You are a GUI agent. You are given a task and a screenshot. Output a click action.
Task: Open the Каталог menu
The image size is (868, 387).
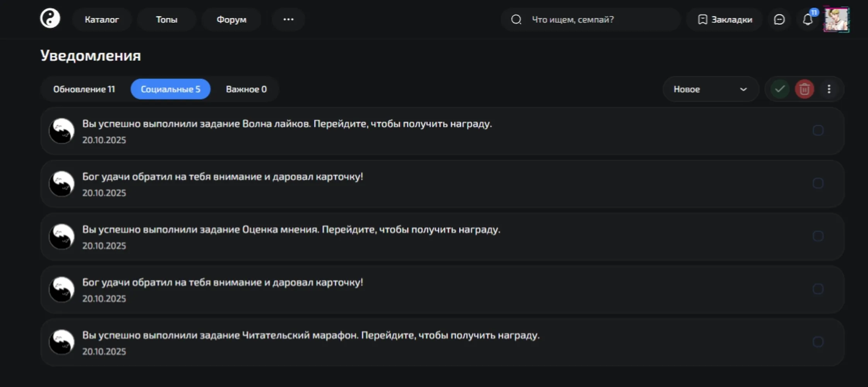[x=102, y=19]
